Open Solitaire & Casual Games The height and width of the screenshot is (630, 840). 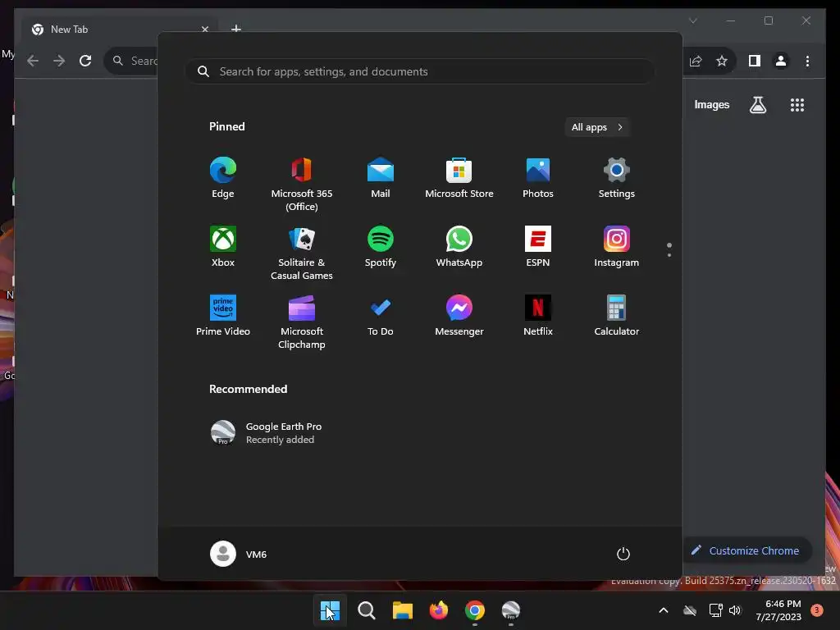click(x=302, y=253)
